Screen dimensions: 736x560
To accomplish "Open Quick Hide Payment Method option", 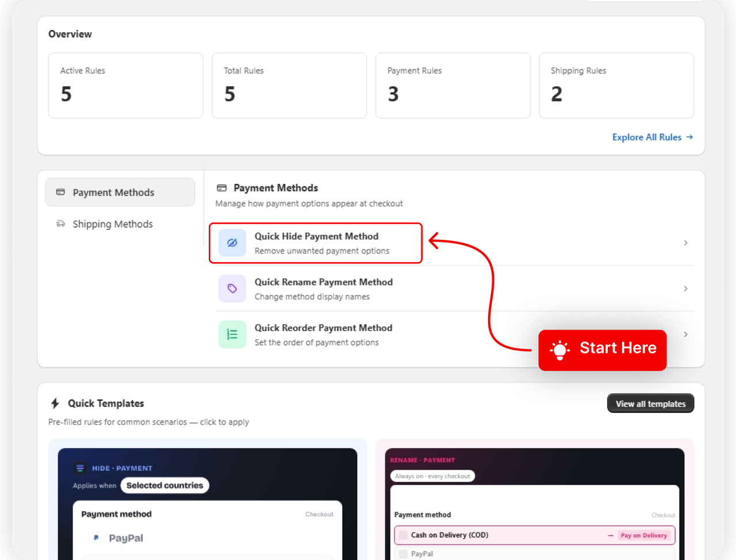I will coord(455,243).
